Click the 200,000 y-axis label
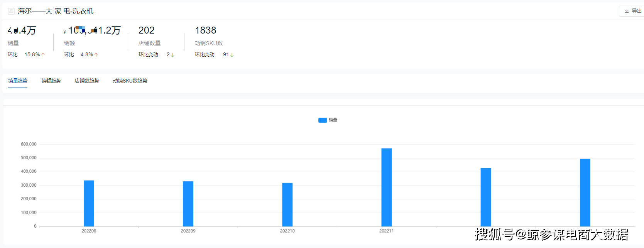 pyautogui.click(x=29, y=199)
